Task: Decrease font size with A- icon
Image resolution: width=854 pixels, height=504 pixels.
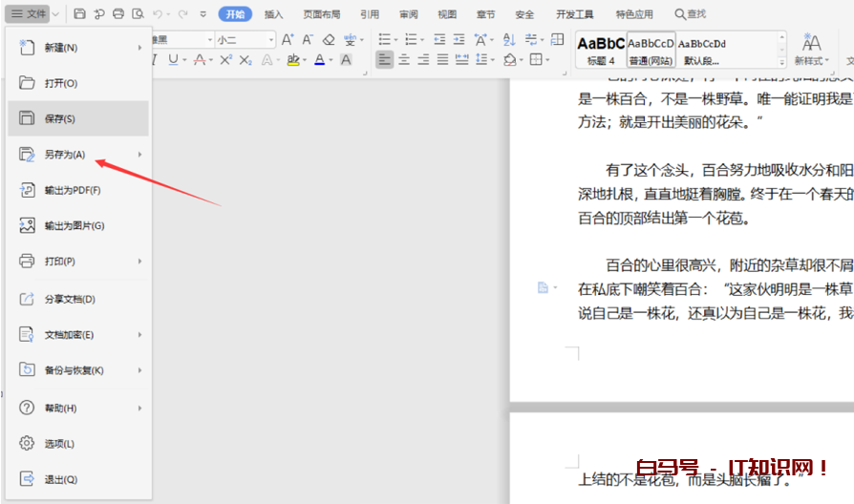Action: pyautogui.click(x=308, y=39)
